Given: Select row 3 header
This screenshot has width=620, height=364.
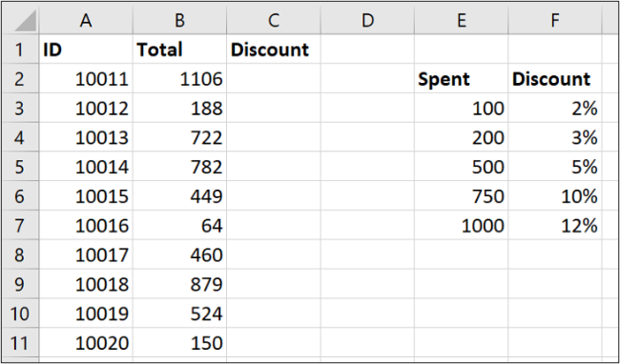Looking at the screenshot, I should coord(20,109).
